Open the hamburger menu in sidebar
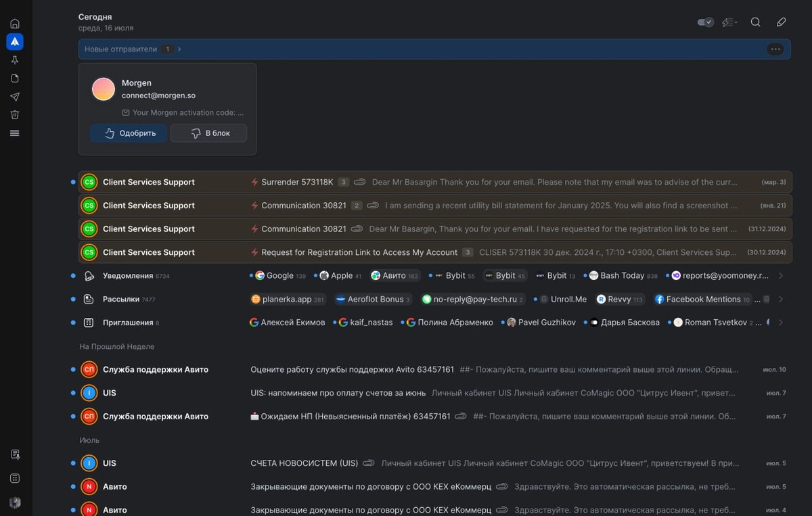 15,133
